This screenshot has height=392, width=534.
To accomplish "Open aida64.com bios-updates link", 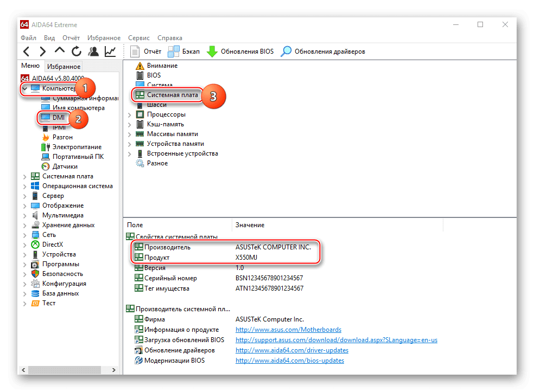I will 290,361.
